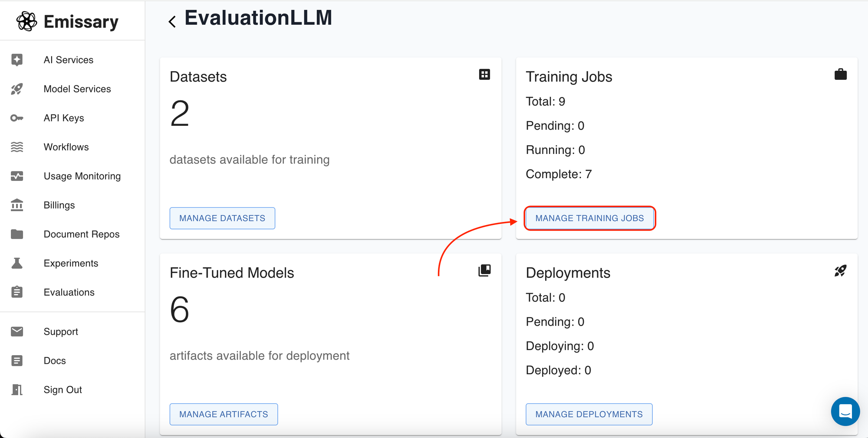
Task: Go to Usage Monitoring
Action: pos(82,176)
